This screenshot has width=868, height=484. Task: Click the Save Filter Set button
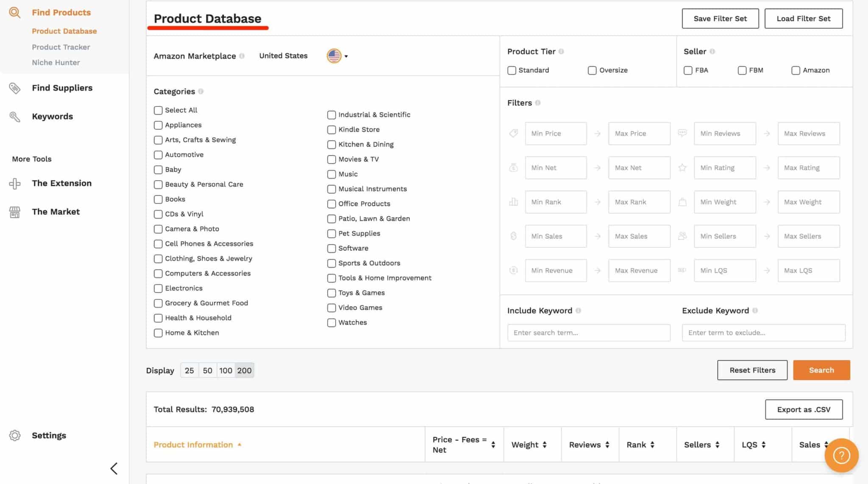pyautogui.click(x=720, y=19)
